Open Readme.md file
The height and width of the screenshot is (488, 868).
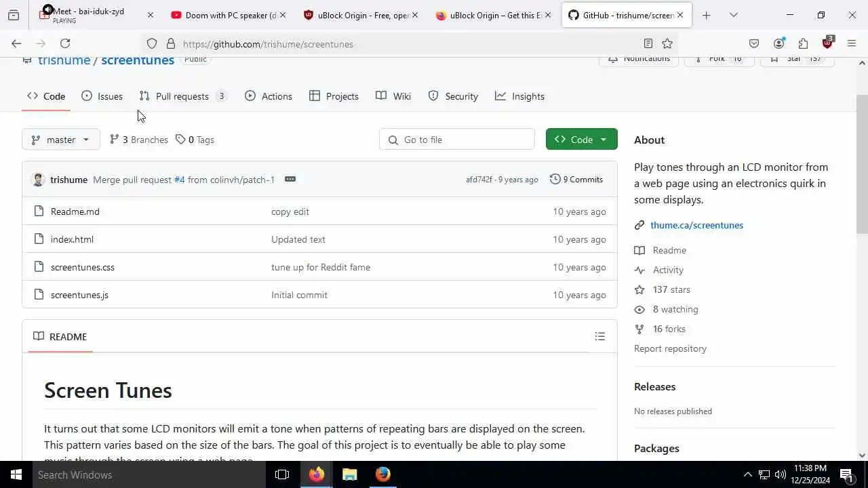click(x=75, y=211)
